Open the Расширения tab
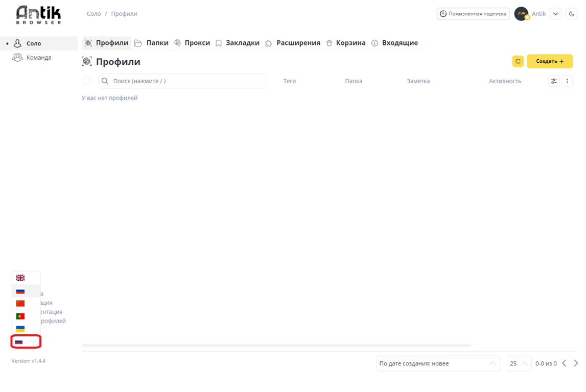The width and height of the screenshot is (586, 392). (293, 43)
